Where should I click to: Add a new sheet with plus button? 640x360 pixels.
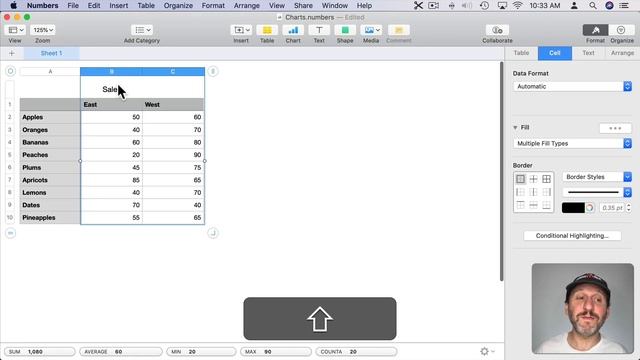[x=11, y=53]
